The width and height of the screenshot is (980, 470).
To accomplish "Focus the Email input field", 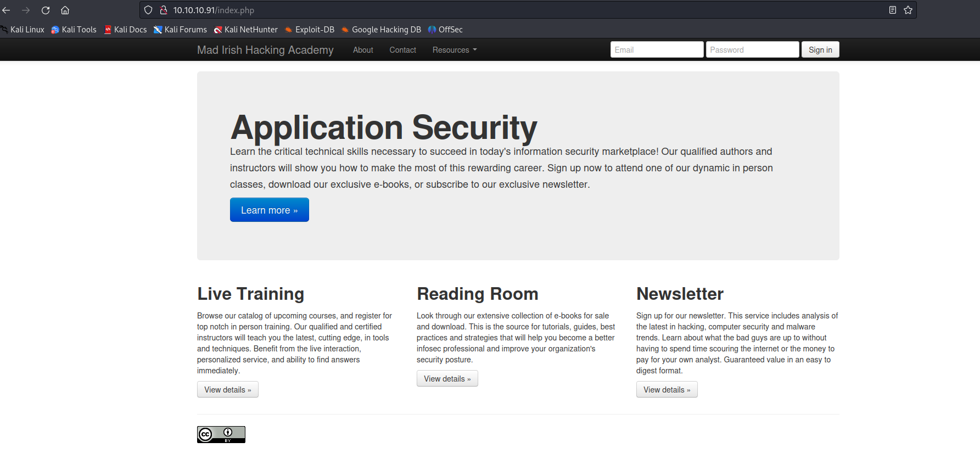I will pos(657,49).
